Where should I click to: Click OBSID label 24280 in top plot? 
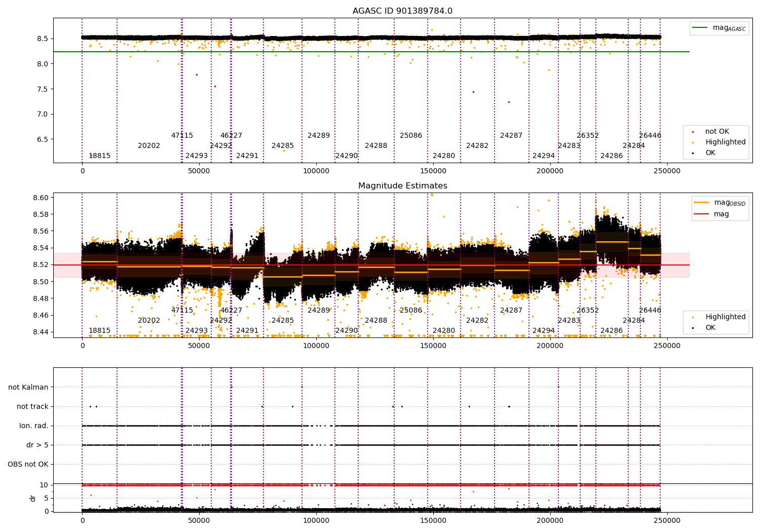[x=444, y=156]
